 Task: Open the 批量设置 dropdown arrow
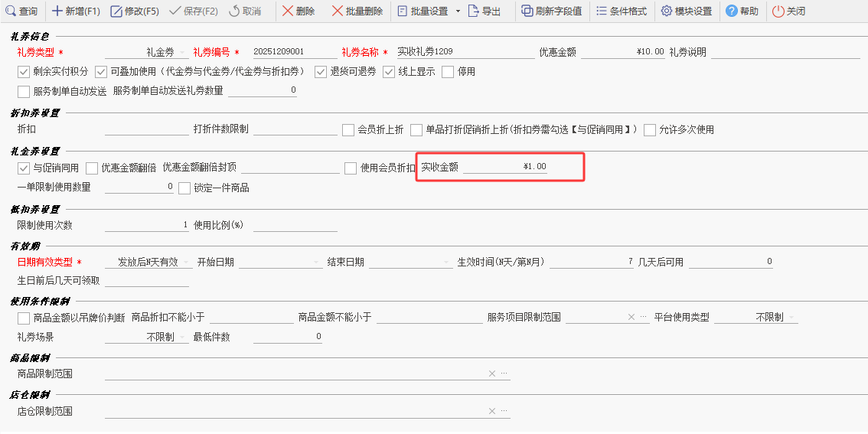click(458, 11)
